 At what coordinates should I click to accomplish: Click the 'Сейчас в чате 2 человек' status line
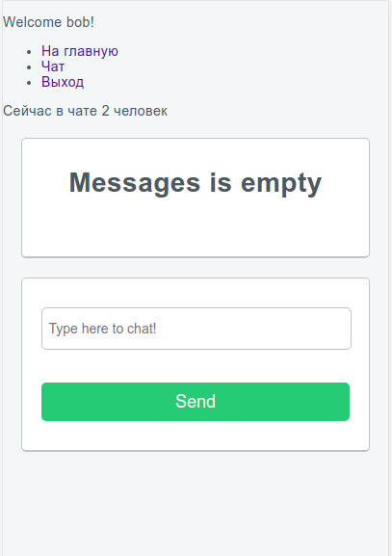(x=85, y=111)
